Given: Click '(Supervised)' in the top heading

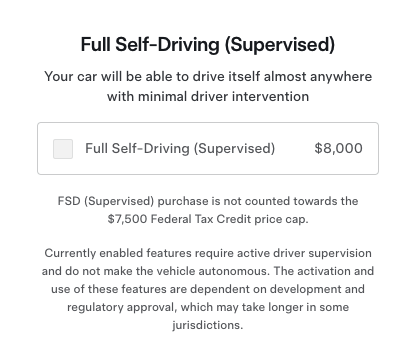Looking at the screenshot, I should tap(280, 45).
